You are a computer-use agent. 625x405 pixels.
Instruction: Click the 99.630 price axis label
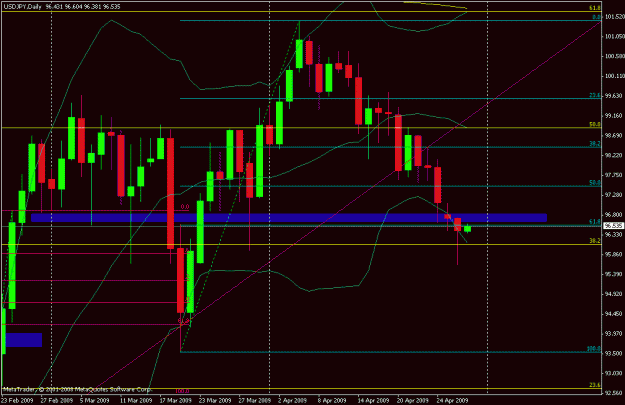point(614,96)
